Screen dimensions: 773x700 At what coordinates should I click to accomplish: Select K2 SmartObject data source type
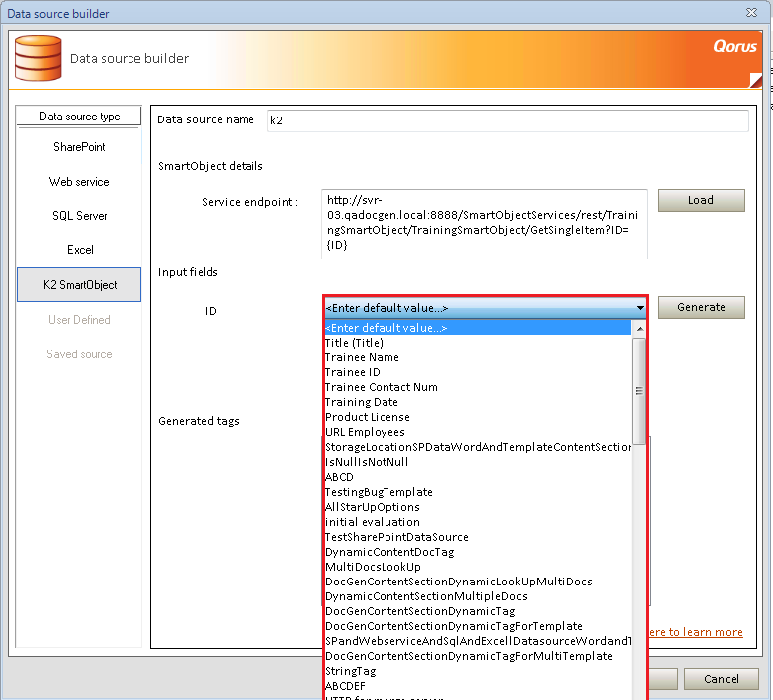[79, 285]
